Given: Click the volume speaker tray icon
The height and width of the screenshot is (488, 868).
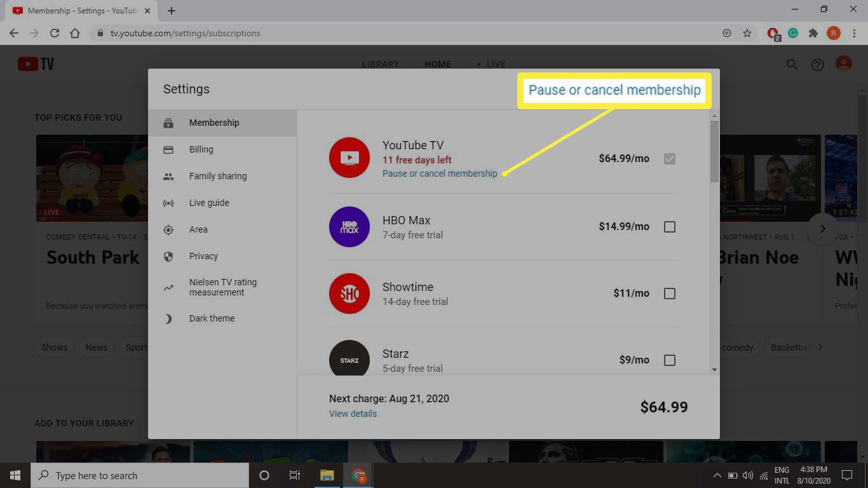Looking at the screenshot, I should [x=748, y=475].
